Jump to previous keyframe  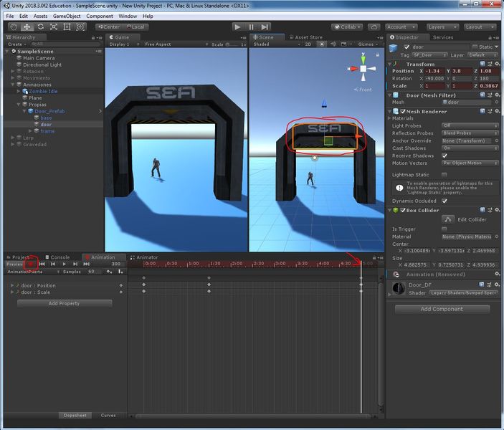tap(53, 264)
